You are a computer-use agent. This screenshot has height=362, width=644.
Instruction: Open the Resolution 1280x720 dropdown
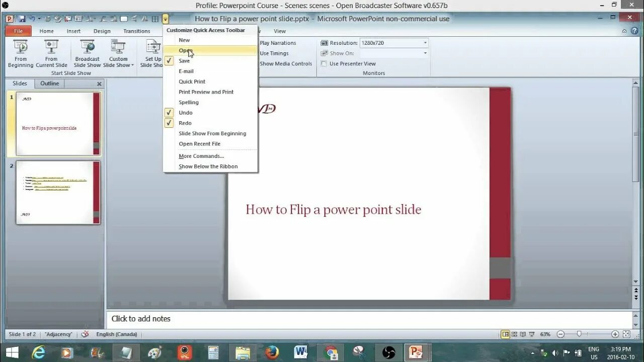point(425,43)
